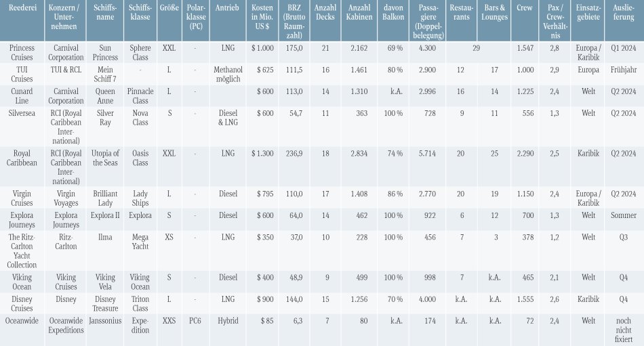This screenshot has height=346, width=644.
Task: Click the 144,0 BRZ value
Action: pos(294,299)
